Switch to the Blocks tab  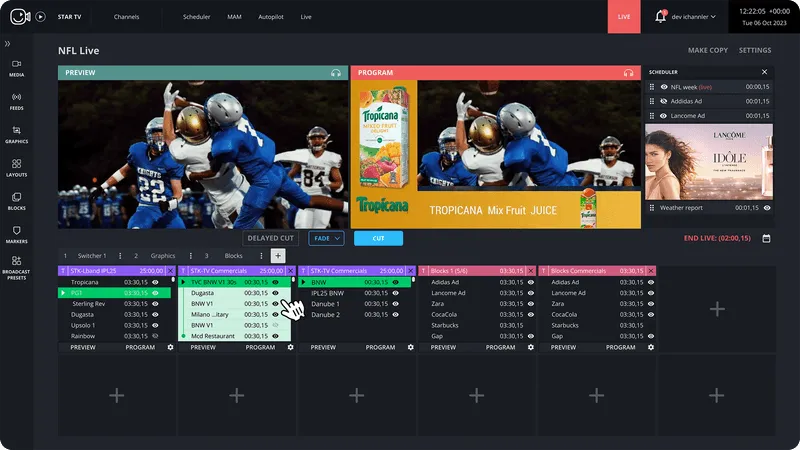pos(234,256)
